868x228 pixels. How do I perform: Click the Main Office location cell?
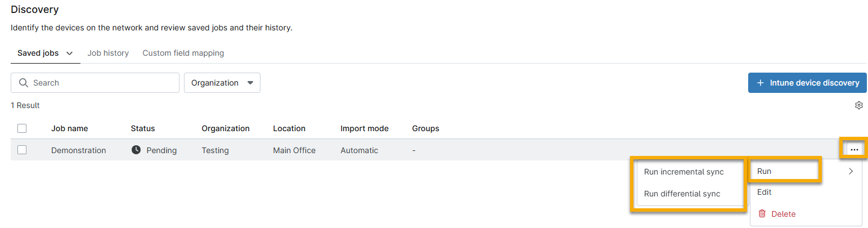(x=294, y=150)
